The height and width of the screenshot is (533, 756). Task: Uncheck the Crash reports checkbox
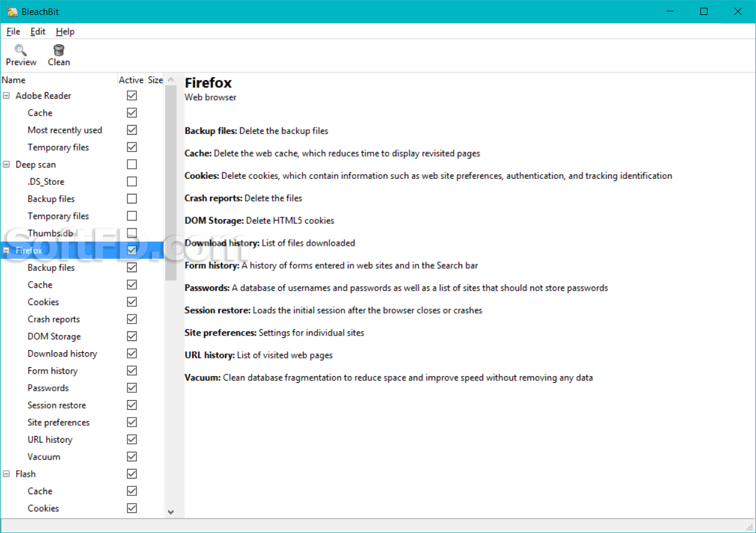(132, 319)
